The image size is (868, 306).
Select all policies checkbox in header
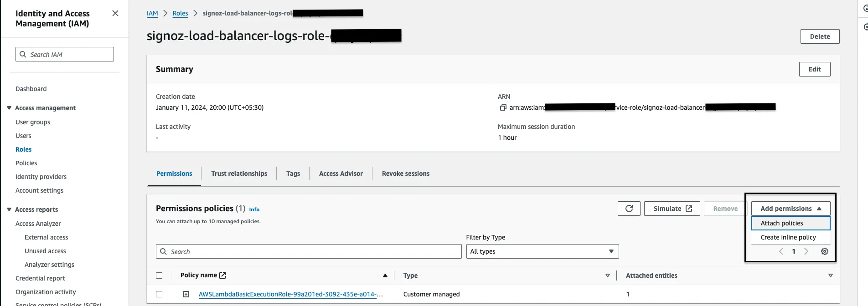click(x=159, y=275)
